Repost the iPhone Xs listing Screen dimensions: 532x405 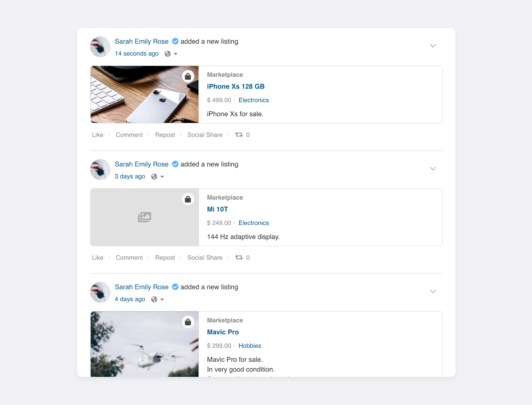pyautogui.click(x=165, y=135)
